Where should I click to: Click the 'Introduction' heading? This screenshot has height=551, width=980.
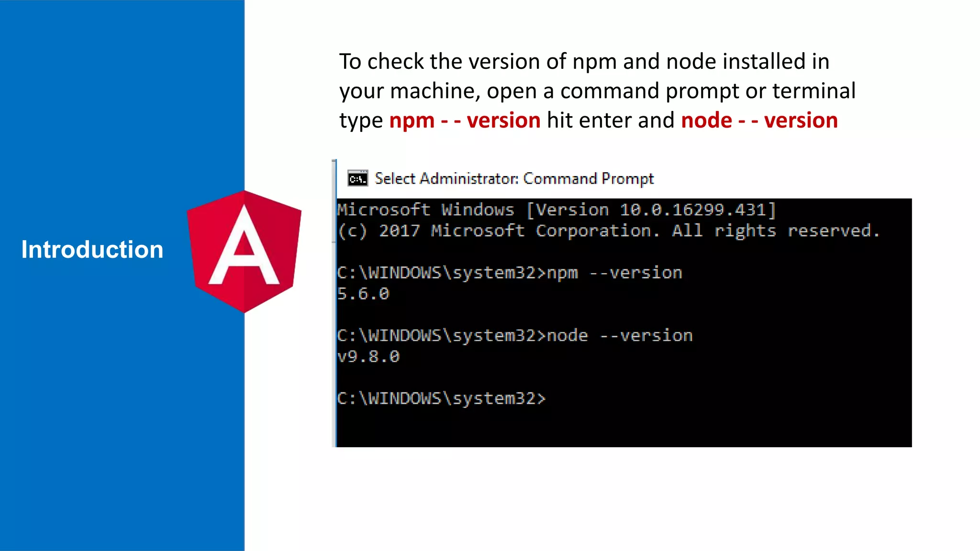tap(92, 250)
